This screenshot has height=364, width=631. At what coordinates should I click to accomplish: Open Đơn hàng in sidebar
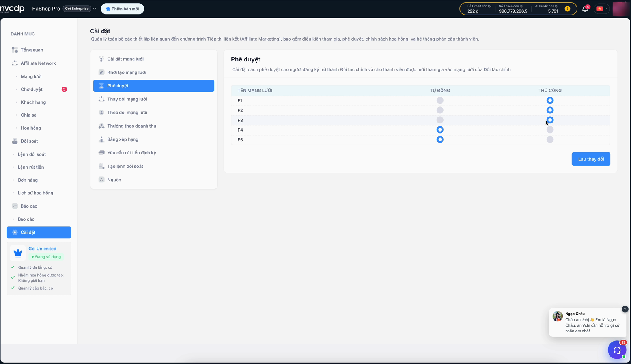[x=28, y=180]
